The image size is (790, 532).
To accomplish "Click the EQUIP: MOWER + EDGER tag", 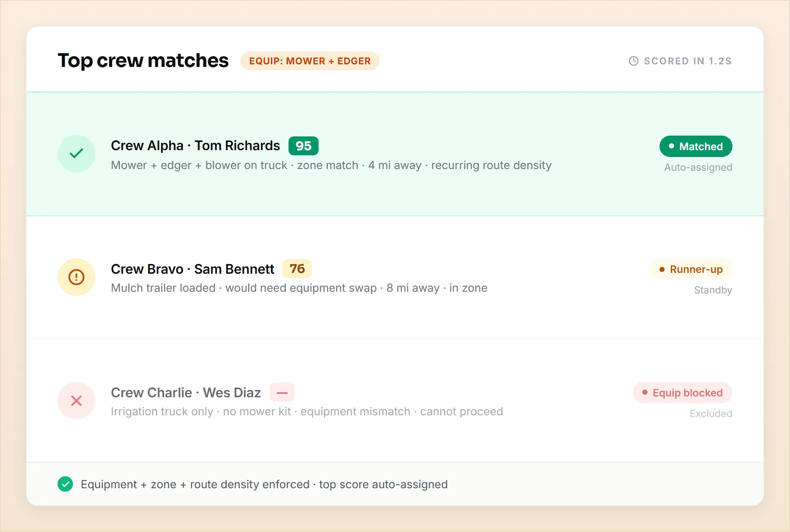I will point(310,61).
